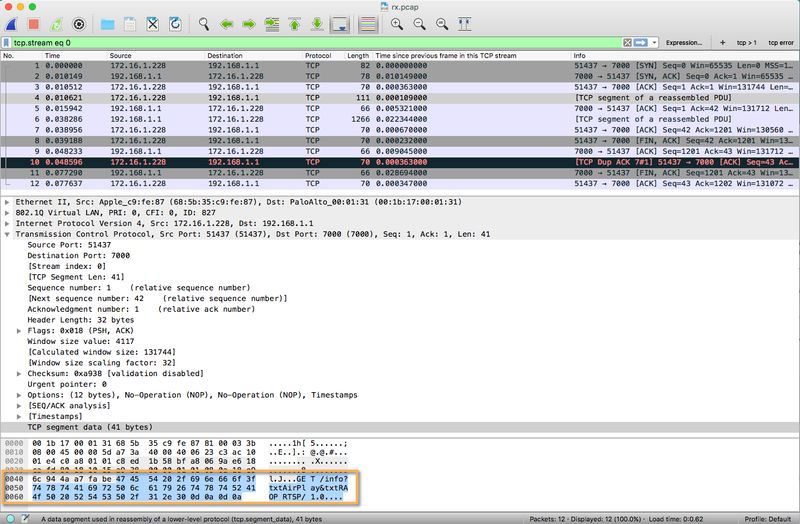This screenshot has width=800, height=524.
Task: Toggle the colorize packet list icon
Action: (x=368, y=22)
